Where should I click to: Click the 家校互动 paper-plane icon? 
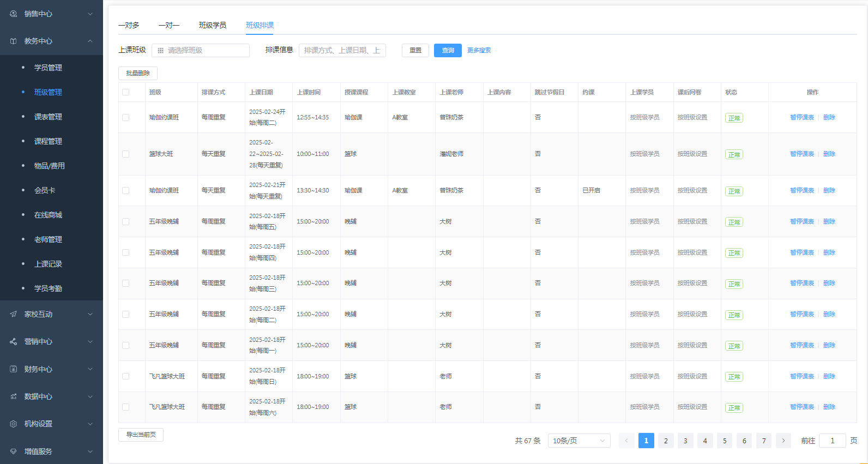14,314
